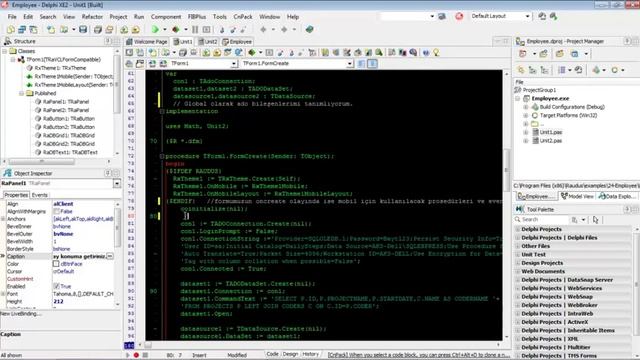Click the save desktop icon right of Default Layout

(x=542, y=16)
